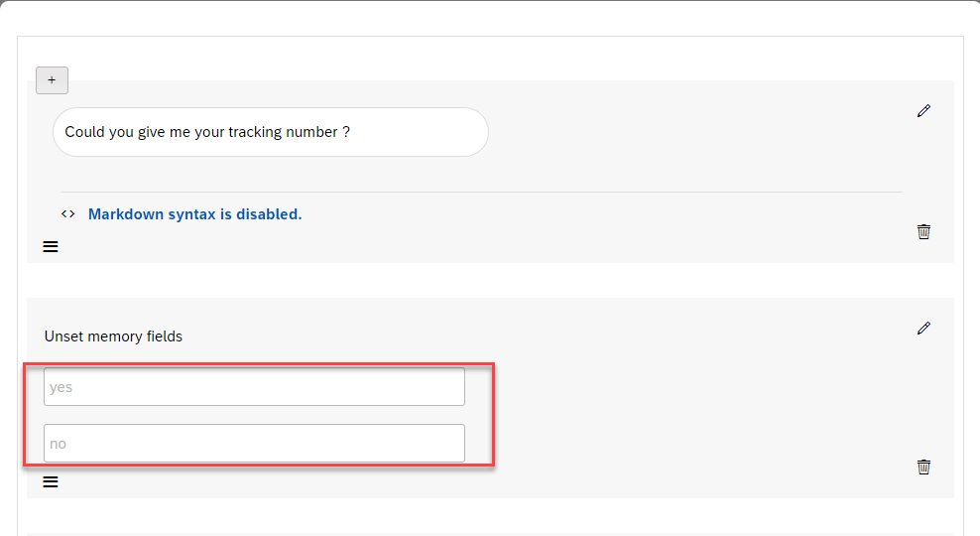Click the word 'disabled' in the Markdown notice
Image resolution: width=980 pixels, height=536 pixels.
tap(269, 213)
